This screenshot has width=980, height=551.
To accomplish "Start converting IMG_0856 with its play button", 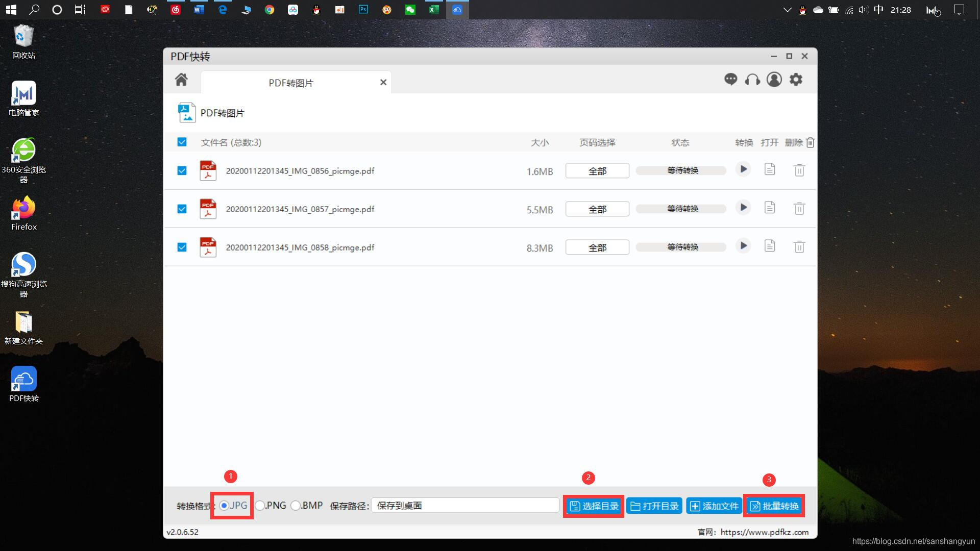I will pyautogui.click(x=743, y=169).
